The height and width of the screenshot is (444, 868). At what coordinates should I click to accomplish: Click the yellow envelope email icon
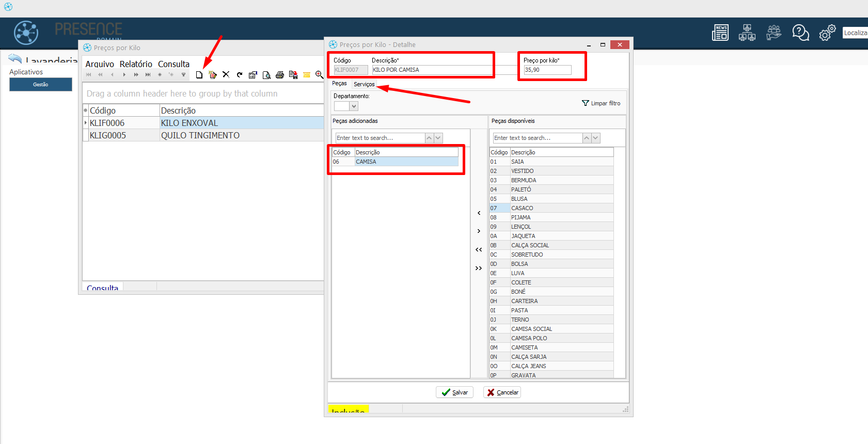click(x=307, y=75)
